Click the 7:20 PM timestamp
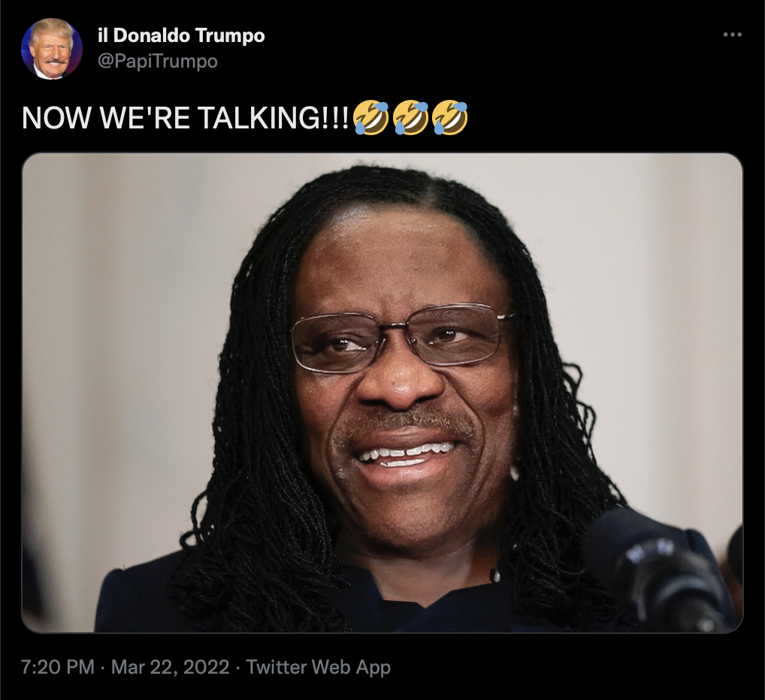Viewport: 765px width, 700px height. coord(58,667)
